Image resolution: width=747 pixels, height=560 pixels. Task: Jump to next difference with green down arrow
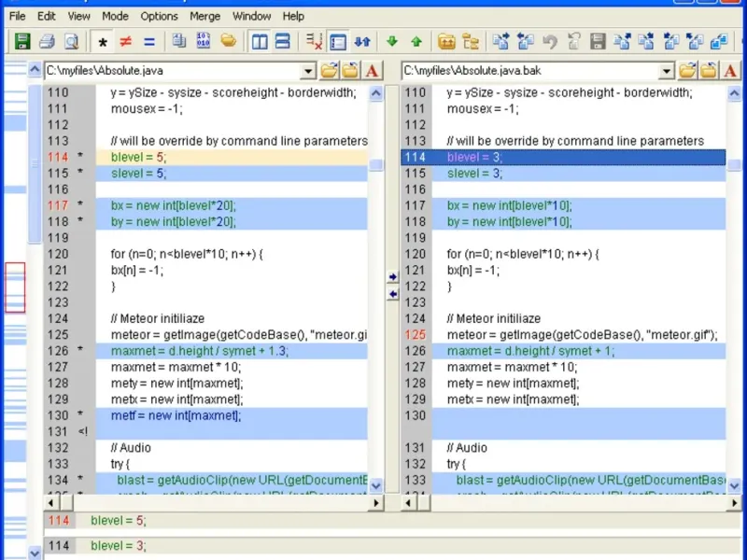click(x=392, y=41)
